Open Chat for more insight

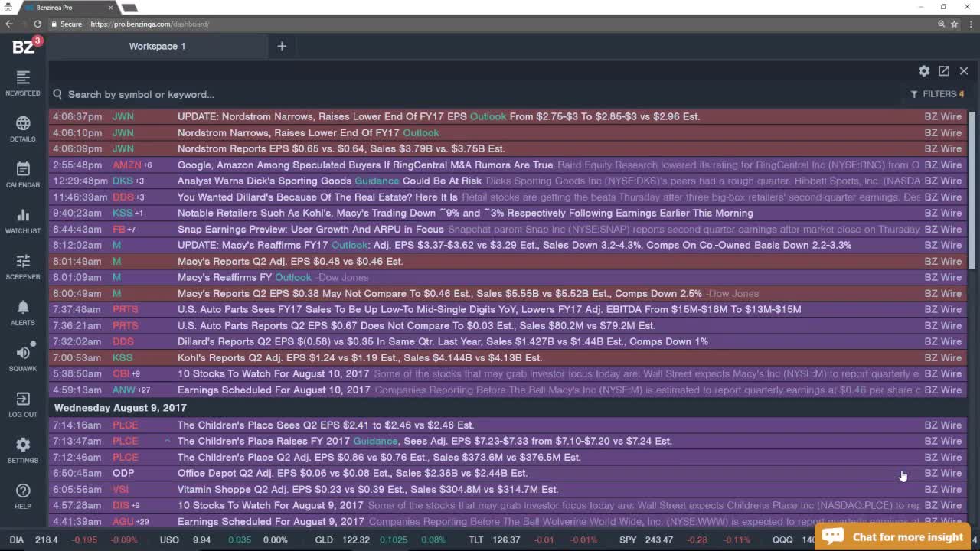pyautogui.click(x=893, y=536)
